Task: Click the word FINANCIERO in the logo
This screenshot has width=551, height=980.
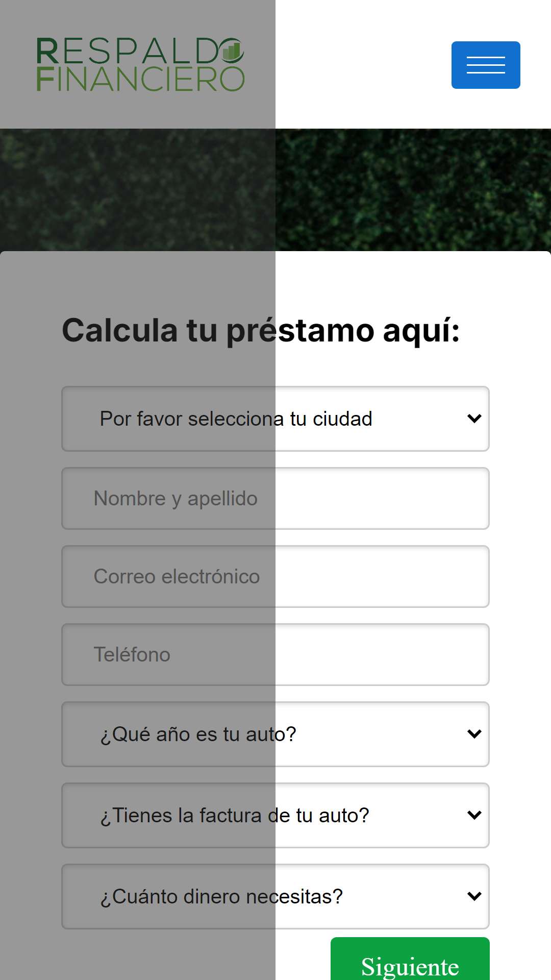Action: [140, 79]
